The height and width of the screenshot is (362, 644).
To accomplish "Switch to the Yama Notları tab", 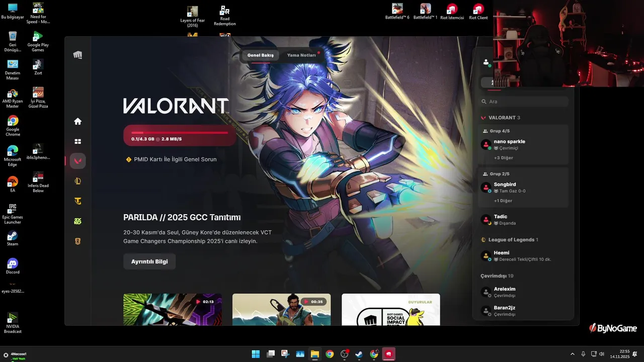I will point(301,55).
